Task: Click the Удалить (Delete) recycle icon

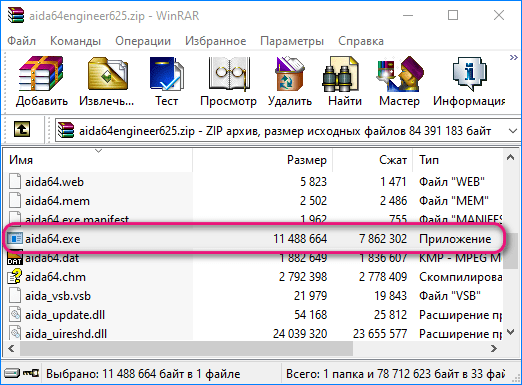Action: click(x=289, y=74)
